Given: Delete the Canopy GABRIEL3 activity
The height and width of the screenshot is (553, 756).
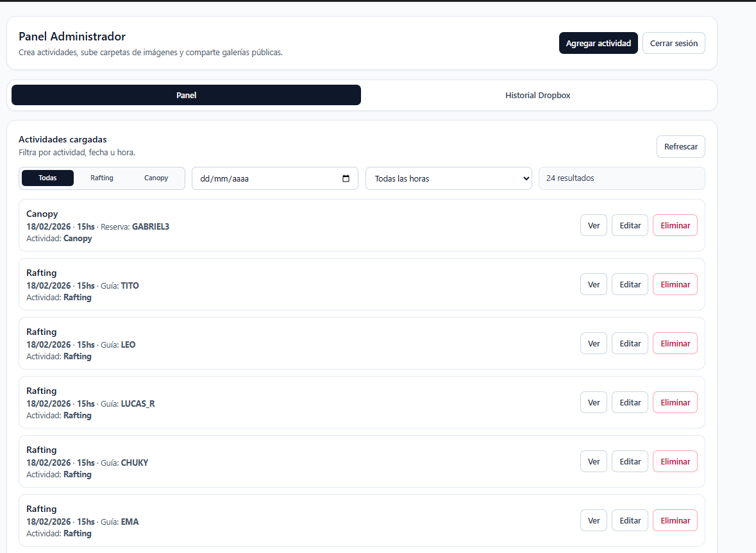Looking at the screenshot, I should (675, 225).
